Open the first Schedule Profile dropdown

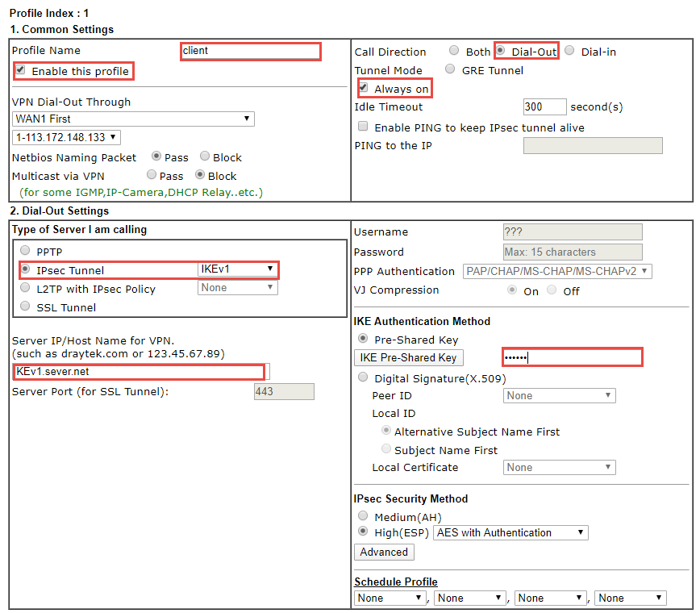click(x=390, y=598)
